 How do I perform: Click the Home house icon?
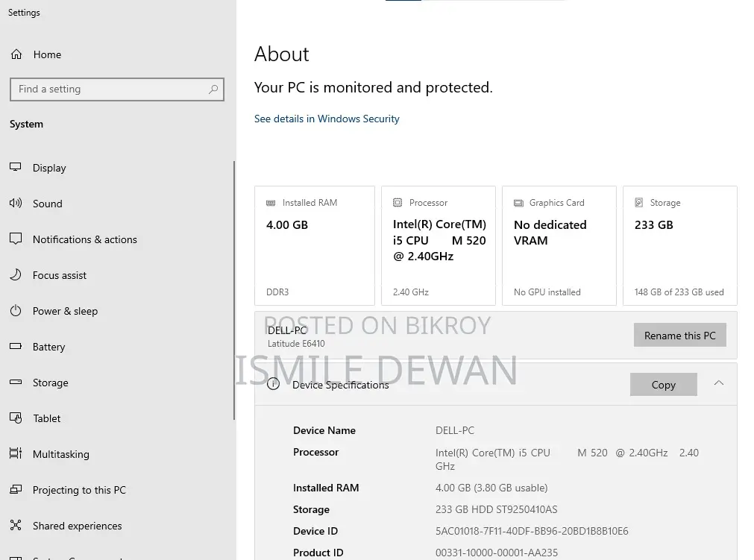[x=16, y=54]
